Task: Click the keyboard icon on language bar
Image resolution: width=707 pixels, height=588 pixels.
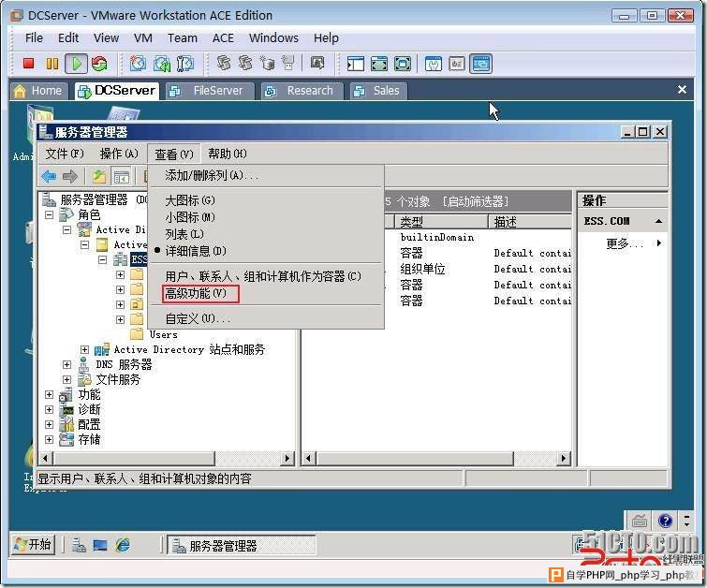Action: tap(640, 522)
